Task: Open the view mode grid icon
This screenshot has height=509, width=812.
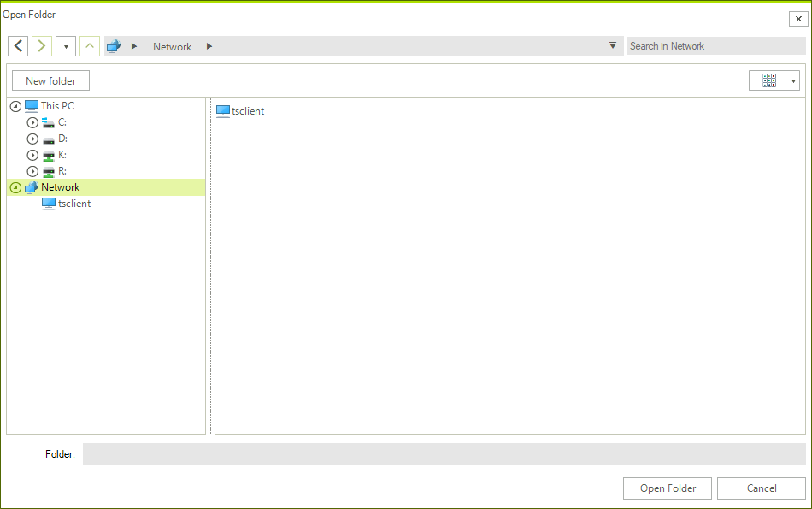Action: 768,80
